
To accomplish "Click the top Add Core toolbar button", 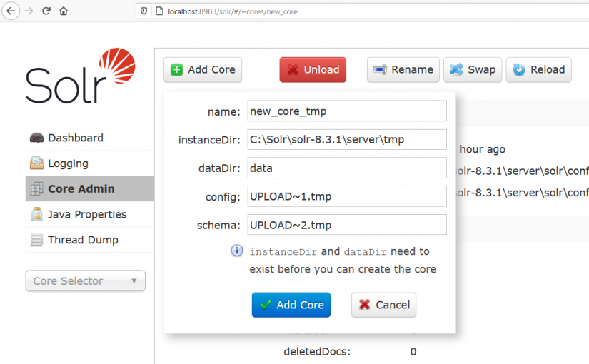I will pos(203,69).
